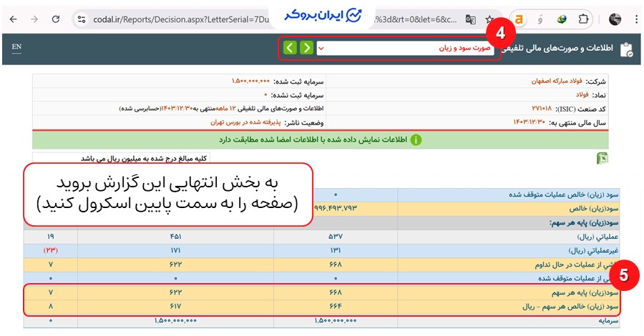The image size is (644, 336).
Task: Click ۶۲۲ in the عملیات در حال تداوم row
Action: click(x=175, y=265)
